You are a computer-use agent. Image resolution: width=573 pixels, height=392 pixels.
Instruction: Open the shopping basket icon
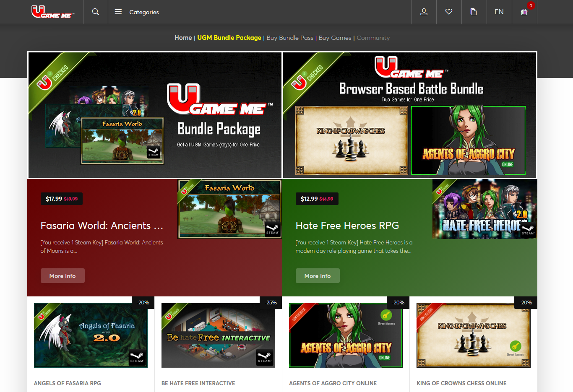coord(524,12)
